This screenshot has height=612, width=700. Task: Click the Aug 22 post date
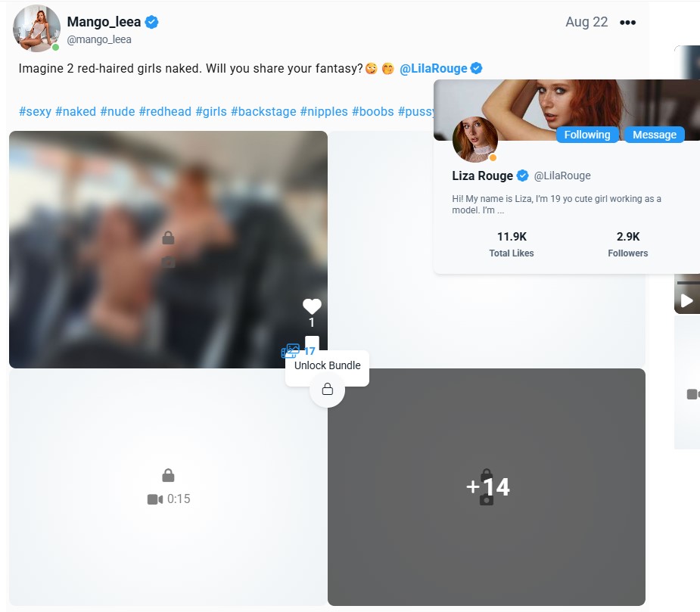(586, 22)
